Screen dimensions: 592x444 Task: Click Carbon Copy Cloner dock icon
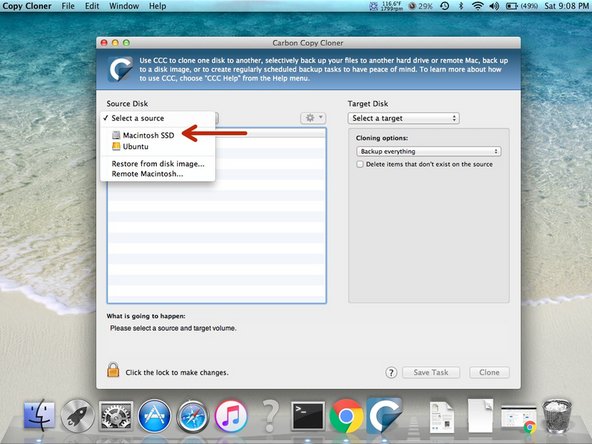click(x=384, y=415)
